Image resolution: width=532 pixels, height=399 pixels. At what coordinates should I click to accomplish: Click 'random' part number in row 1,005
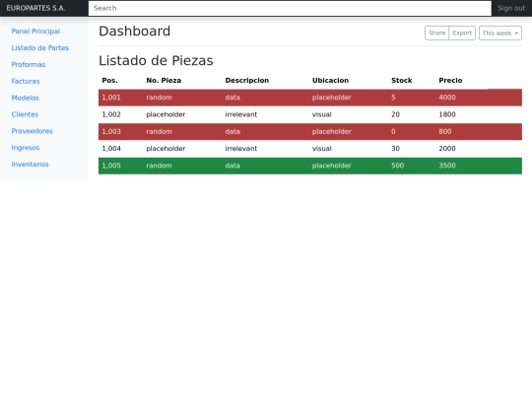(x=160, y=166)
